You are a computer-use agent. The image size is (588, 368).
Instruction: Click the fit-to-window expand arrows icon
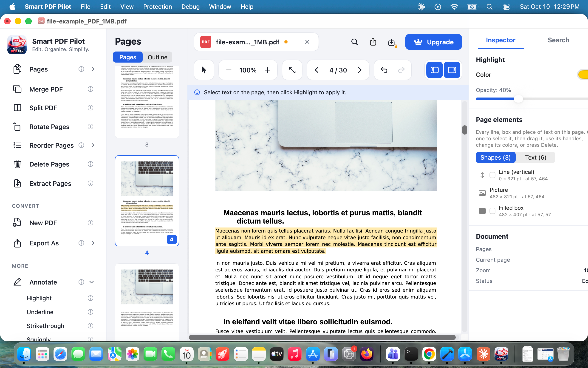(292, 70)
